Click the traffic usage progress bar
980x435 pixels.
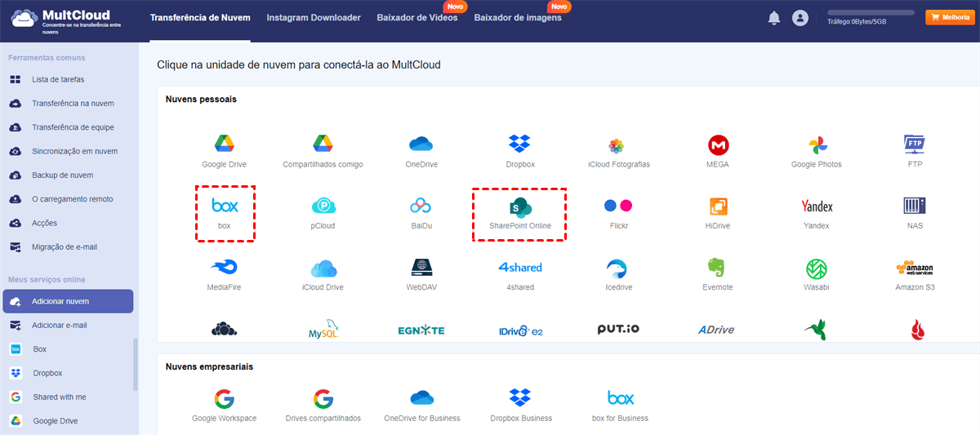pyautogui.click(x=871, y=13)
